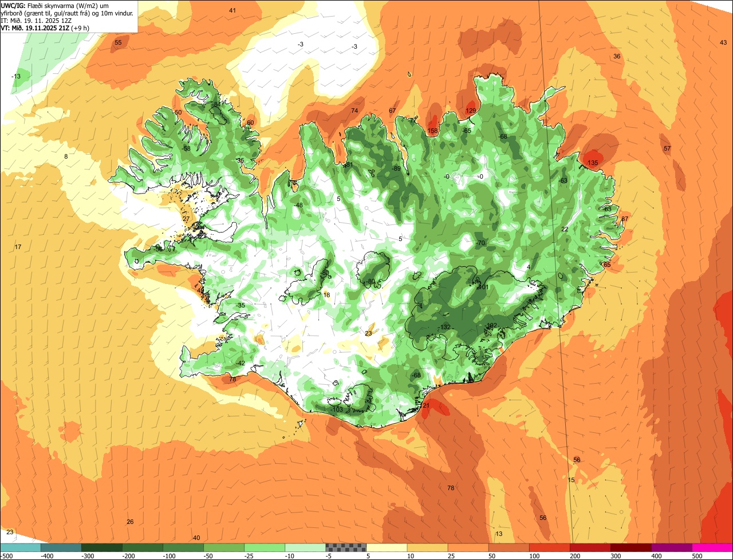
Task: Click the checkered legend swatch near -5
Action: pyautogui.click(x=346, y=547)
